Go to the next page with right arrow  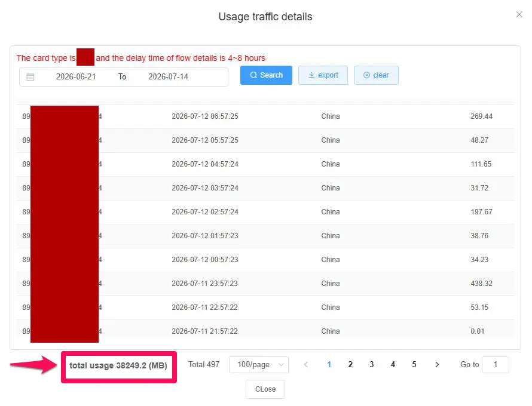click(437, 365)
